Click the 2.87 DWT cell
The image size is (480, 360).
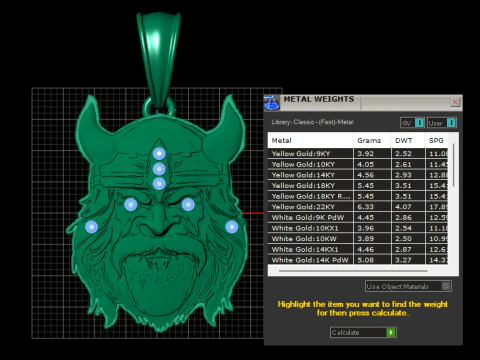[408, 249]
